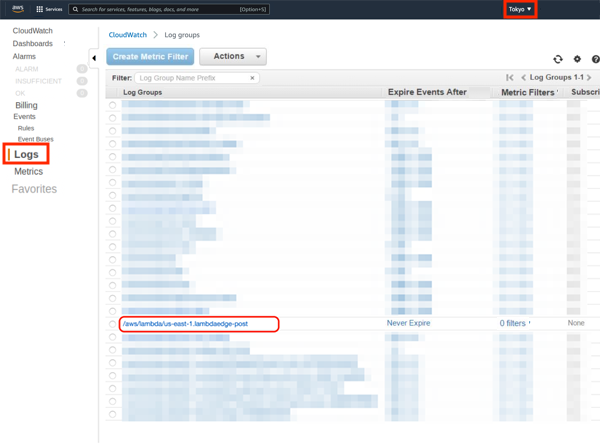The width and height of the screenshot is (600, 445).
Task: Open Rules under Events
Action: (26, 128)
